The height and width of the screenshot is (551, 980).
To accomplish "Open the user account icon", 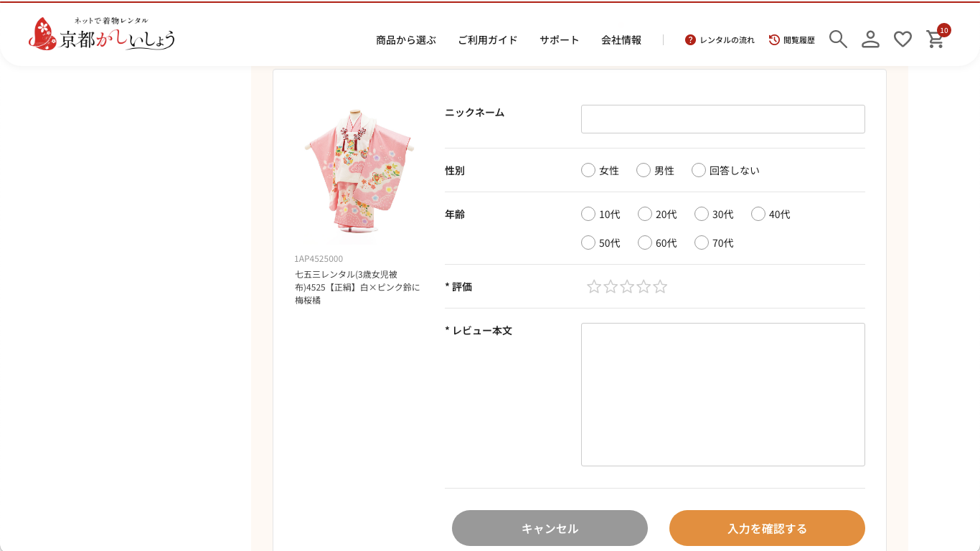I will pos(870,39).
